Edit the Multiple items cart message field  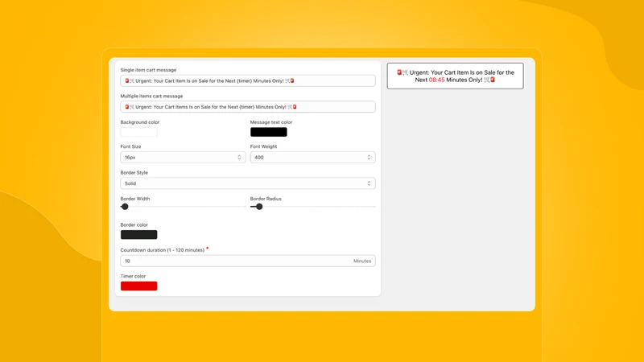248,107
